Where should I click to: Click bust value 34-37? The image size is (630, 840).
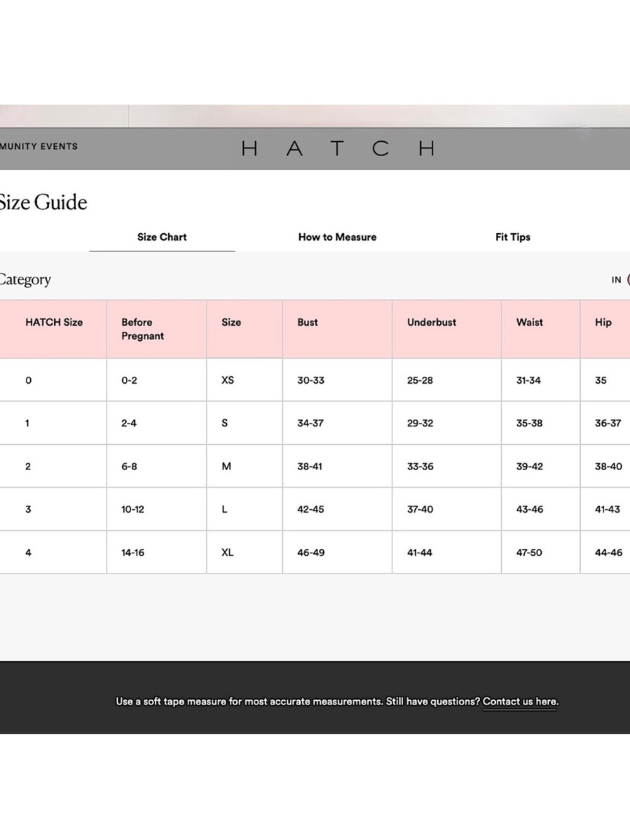tap(311, 423)
